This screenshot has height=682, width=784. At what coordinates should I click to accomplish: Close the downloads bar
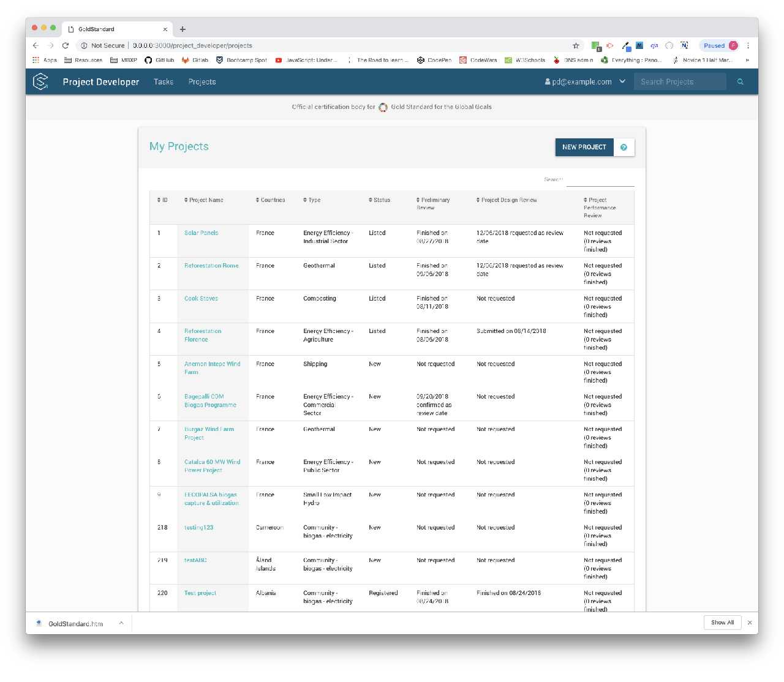tap(750, 623)
